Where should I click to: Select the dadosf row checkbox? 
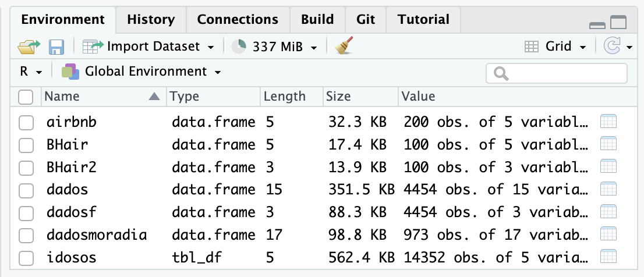point(26,212)
